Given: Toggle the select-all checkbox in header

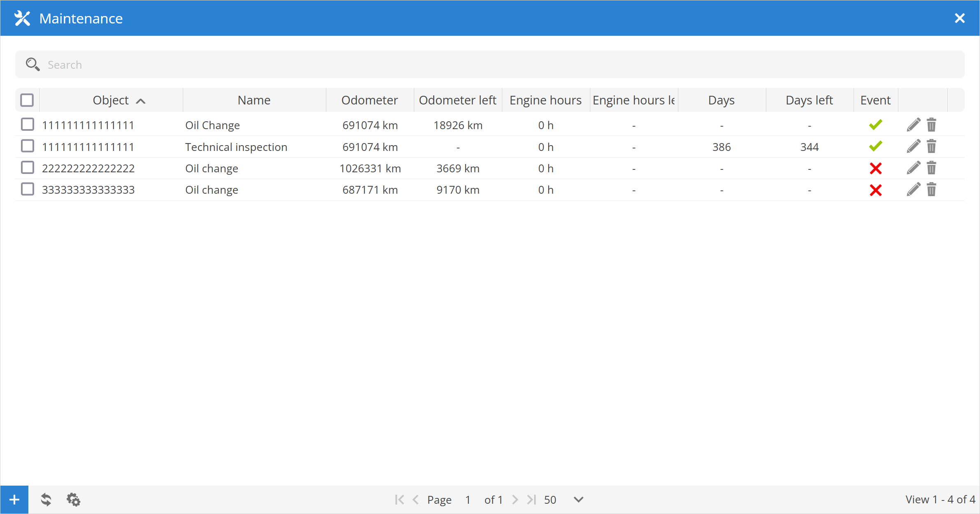Looking at the screenshot, I should point(27,100).
